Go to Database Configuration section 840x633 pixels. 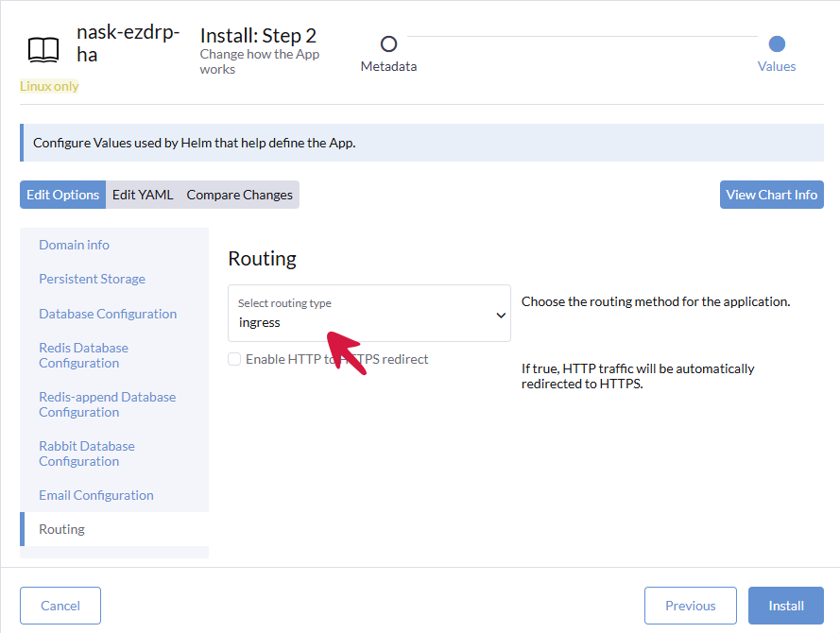coord(108,314)
